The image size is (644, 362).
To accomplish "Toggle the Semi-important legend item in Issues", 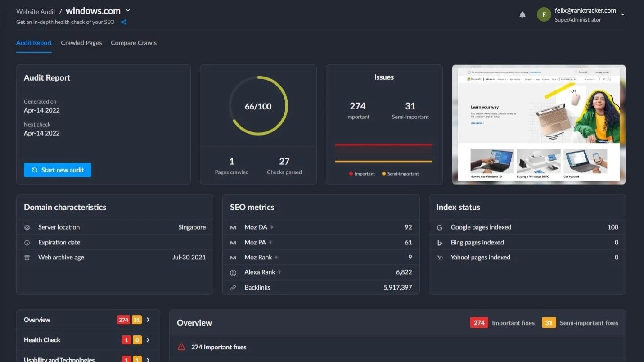I will click(x=401, y=174).
